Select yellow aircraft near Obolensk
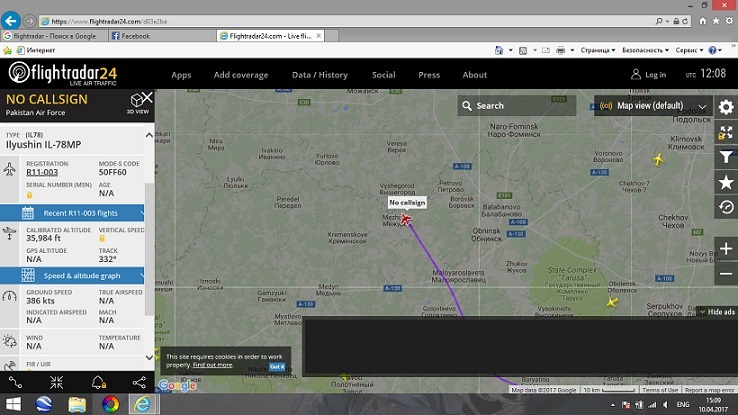The height and width of the screenshot is (415, 738). point(612,302)
